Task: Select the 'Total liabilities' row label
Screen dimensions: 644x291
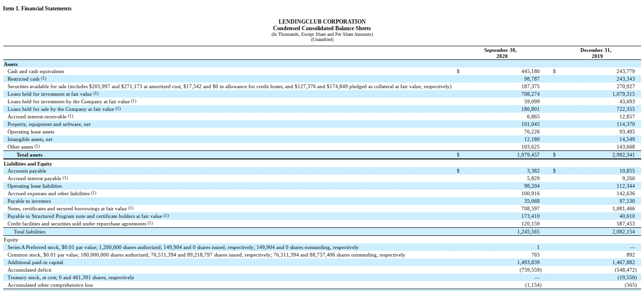Action: coord(29,232)
